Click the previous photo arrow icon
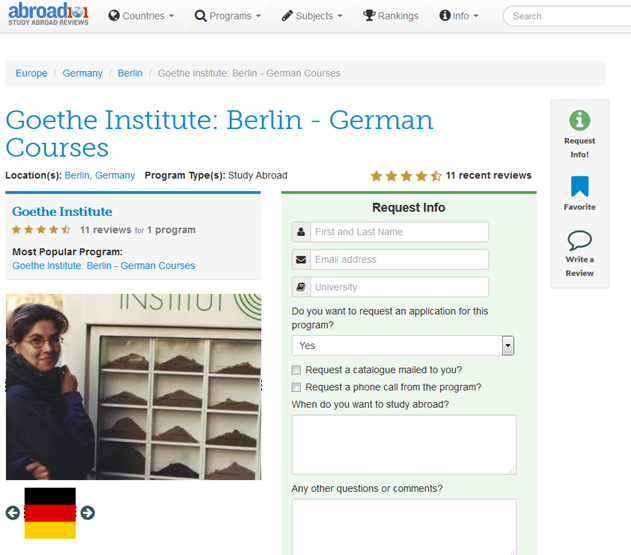Screen dimensions: 631x555 [x=13, y=513]
